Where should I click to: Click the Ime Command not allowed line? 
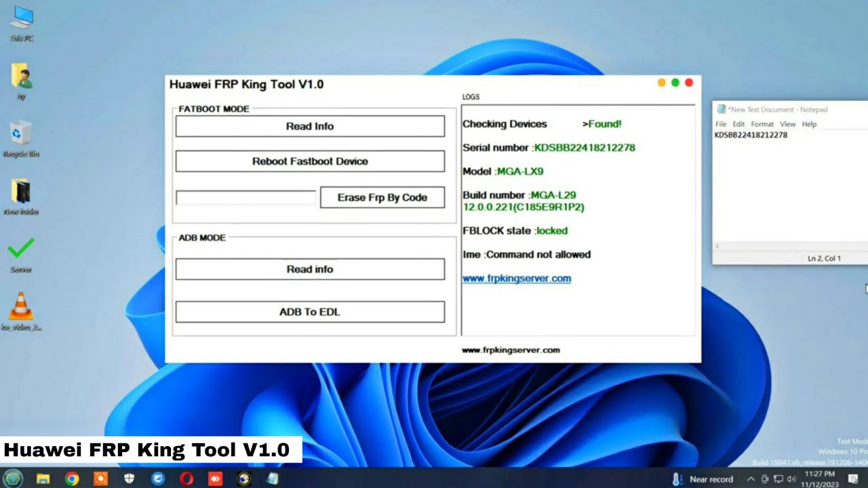[527, 254]
